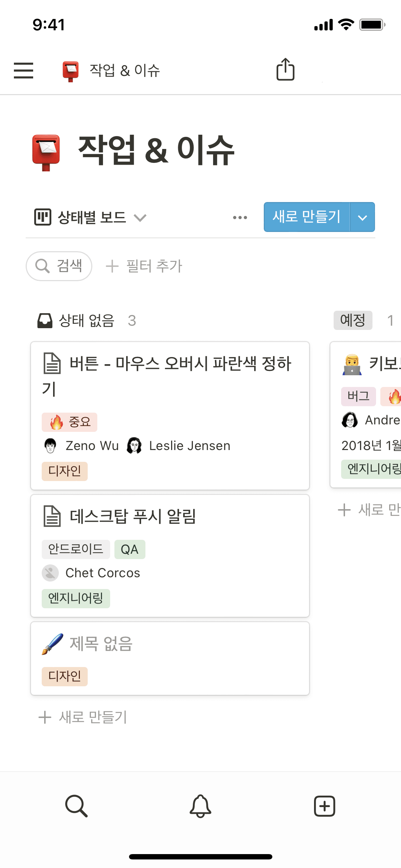Click 필터 추가 to add a filter
Viewport: 401px width, 868px height.
click(x=144, y=266)
